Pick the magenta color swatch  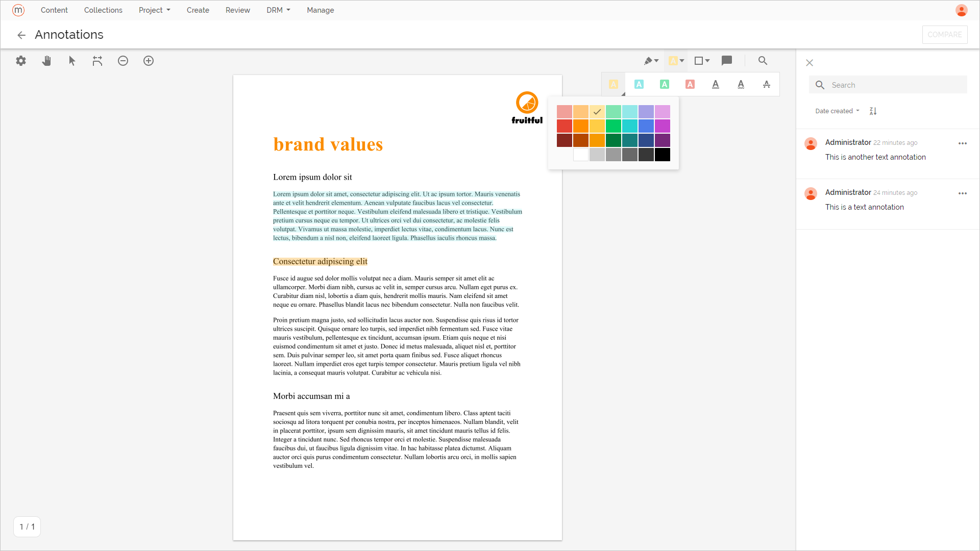[663, 126]
